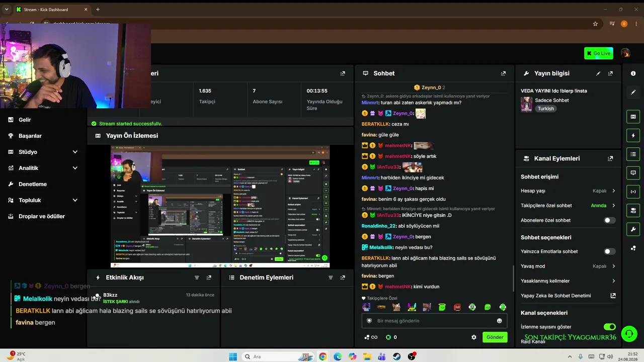Viewport: 644px width, 362px height.
Task: Open Yapay Zeka ile Sohbet Denetimi link
Action: [568, 296]
